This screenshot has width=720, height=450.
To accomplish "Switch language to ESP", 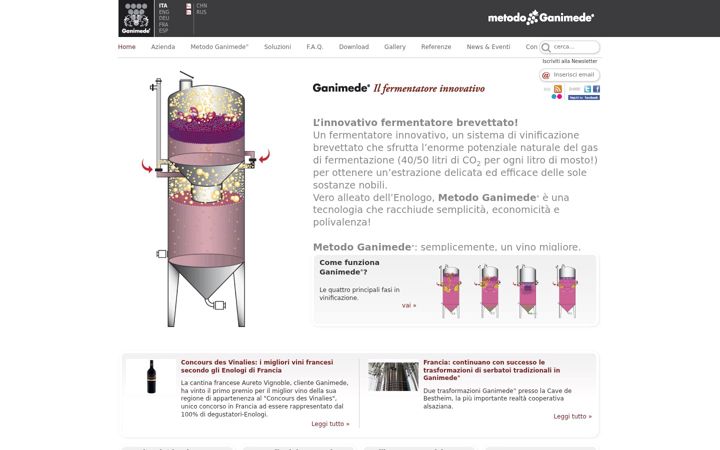I will pyautogui.click(x=163, y=30).
